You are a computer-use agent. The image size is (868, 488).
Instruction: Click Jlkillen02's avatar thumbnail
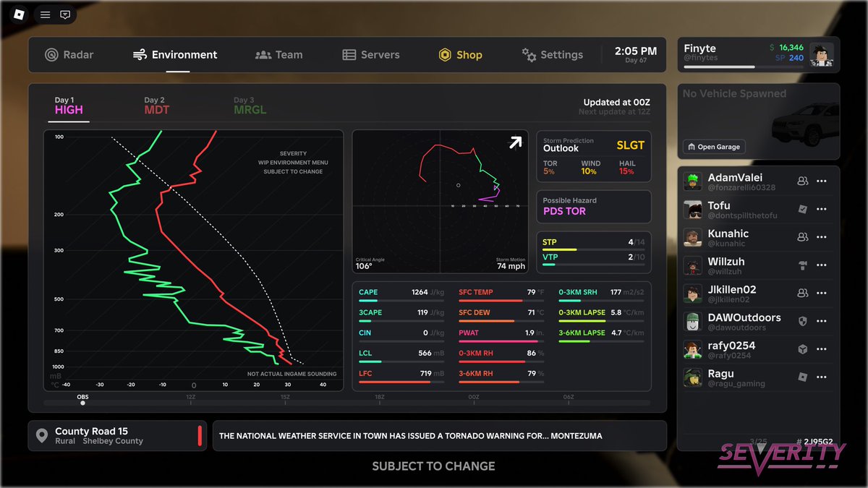tap(693, 294)
